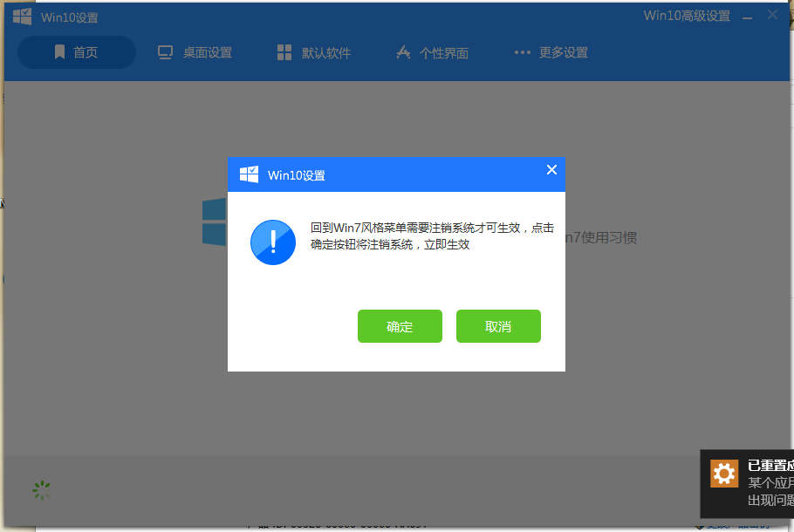This screenshot has height=532, width=794.
Task: Click the brush icon for 个性界面
Action: tap(403, 51)
